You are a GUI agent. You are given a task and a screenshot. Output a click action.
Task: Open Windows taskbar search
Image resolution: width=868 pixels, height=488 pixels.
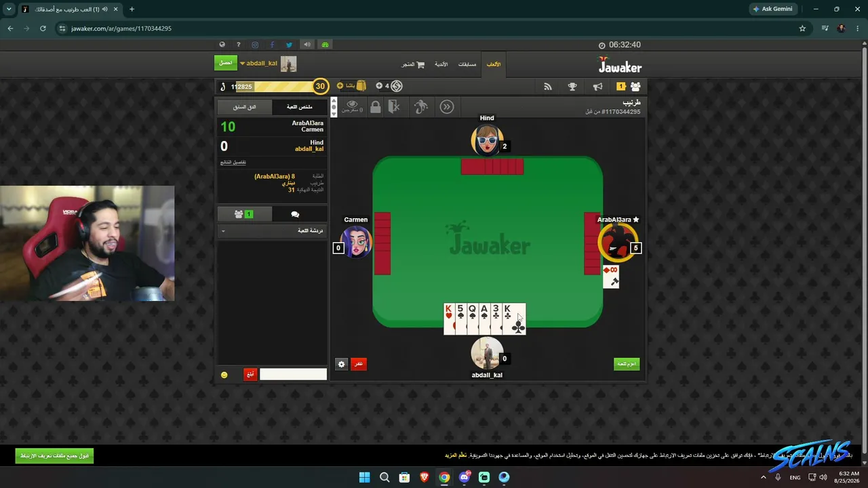(x=384, y=477)
